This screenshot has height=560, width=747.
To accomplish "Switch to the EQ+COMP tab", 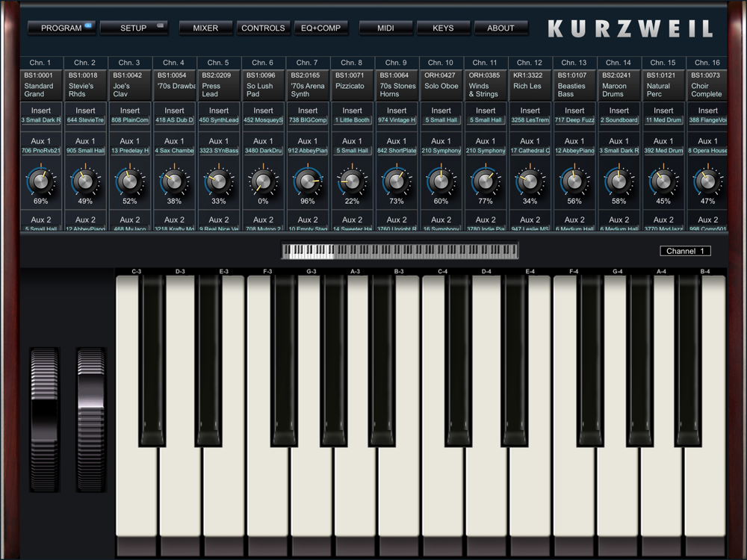I will (320, 28).
